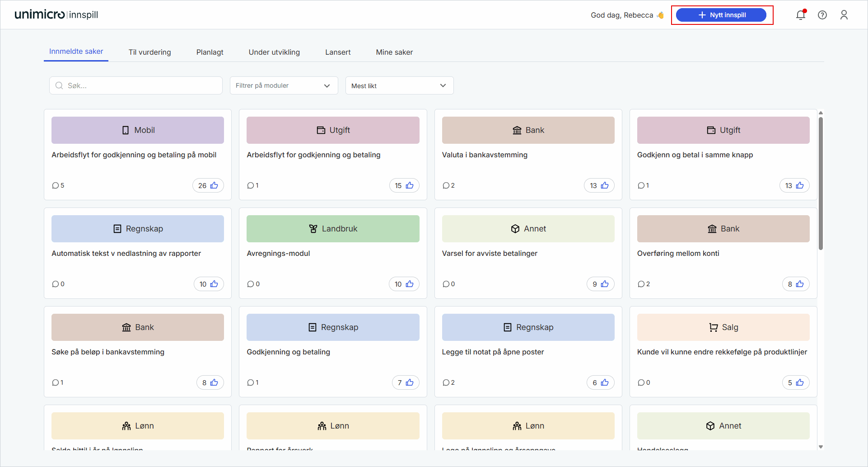Like the Varsel for avviste betalinger case
The width and height of the screenshot is (868, 467).
(x=605, y=284)
